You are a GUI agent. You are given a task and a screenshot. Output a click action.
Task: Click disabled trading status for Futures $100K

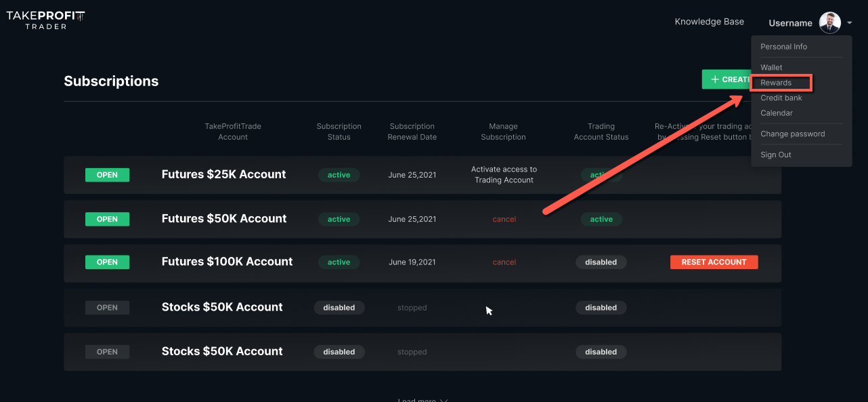click(x=601, y=262)
